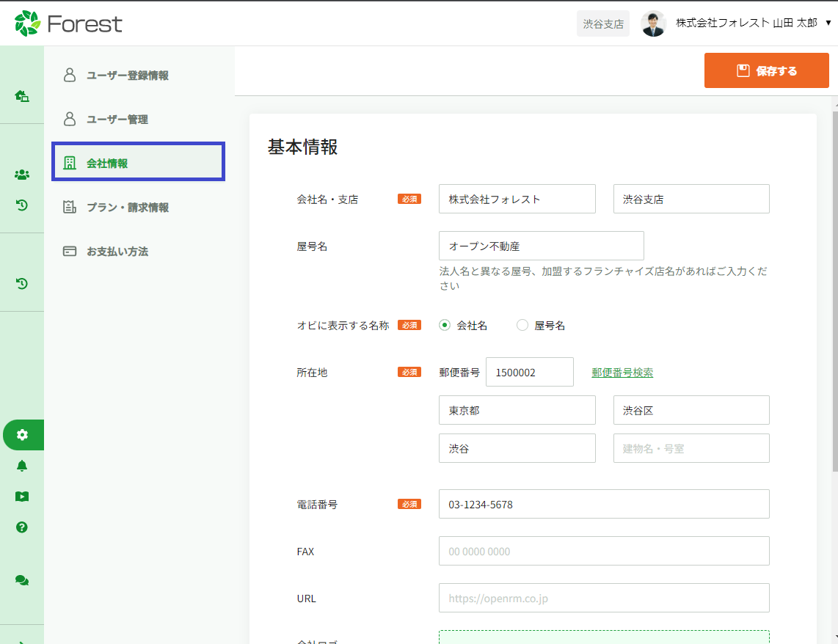Click the settings gear icon
This screenshot has width=838, height=644.
22,435
